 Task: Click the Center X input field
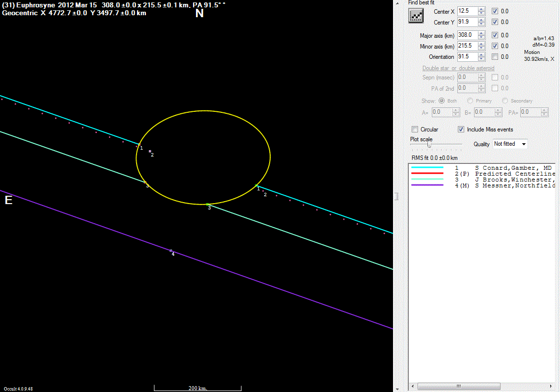click(466, 11)
